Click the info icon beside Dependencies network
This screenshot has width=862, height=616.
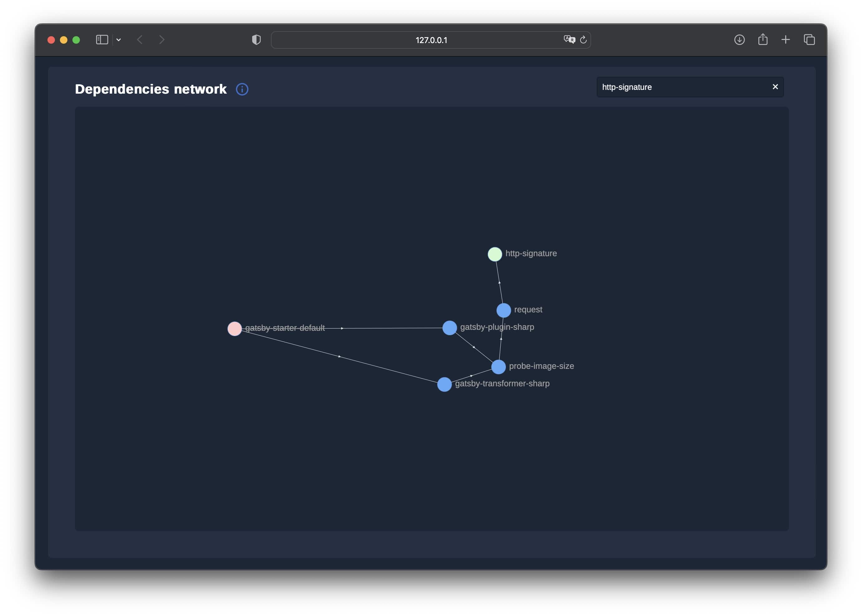tap(242, 89)
